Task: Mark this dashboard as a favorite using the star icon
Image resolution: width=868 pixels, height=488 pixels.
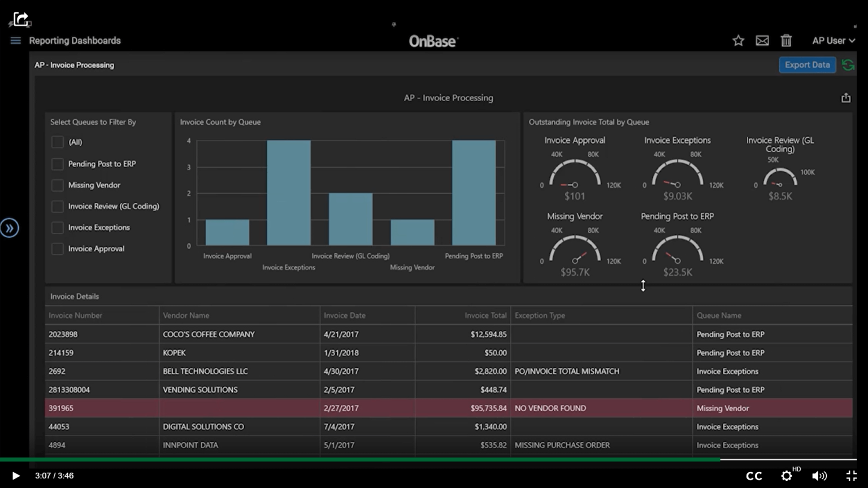Action: pyautogui.click(x=738, y=40)
